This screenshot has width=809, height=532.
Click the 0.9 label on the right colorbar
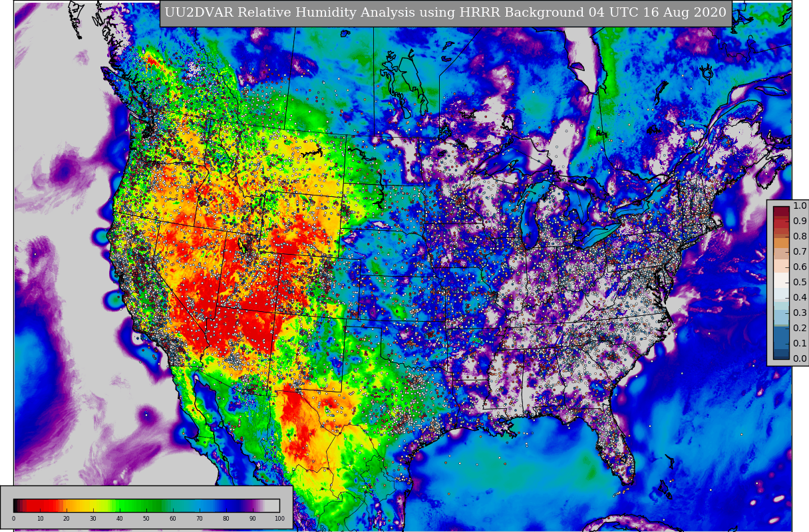pos(800,221)
